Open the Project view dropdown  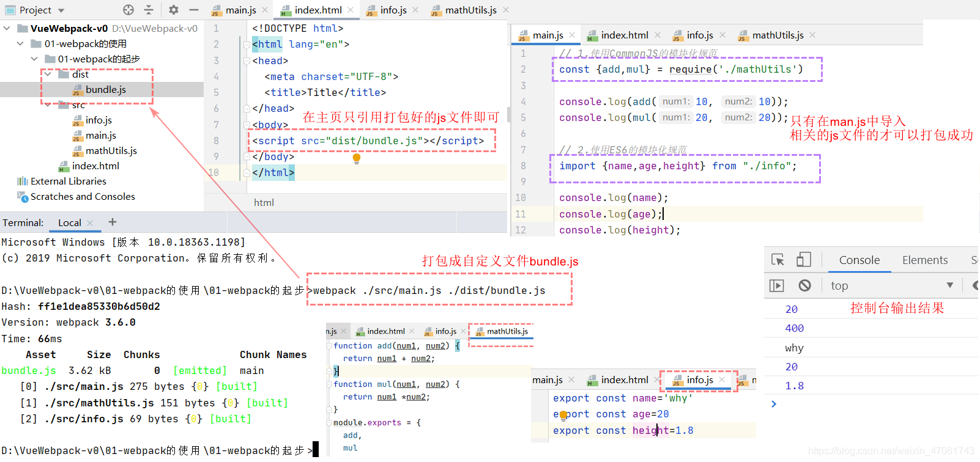coord(61,10)
